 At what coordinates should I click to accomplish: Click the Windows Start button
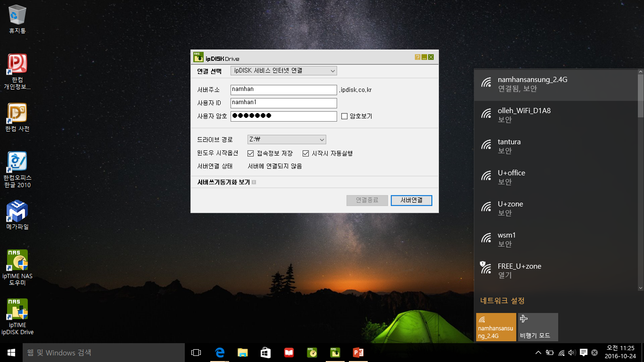[11, 353]
